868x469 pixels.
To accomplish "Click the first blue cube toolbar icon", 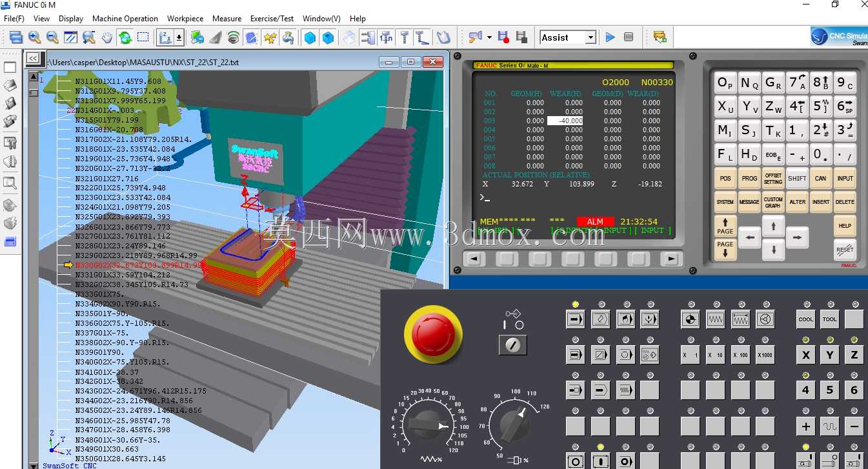I will point(310,37).
